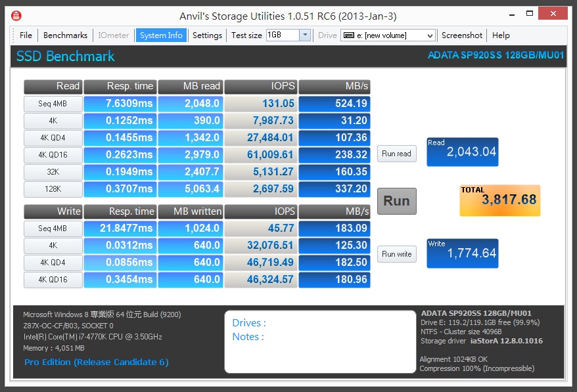The width and height of the screenshot is (577, 392).
Task: Run the 4K QD4 write test
Action: pos(52,263)
